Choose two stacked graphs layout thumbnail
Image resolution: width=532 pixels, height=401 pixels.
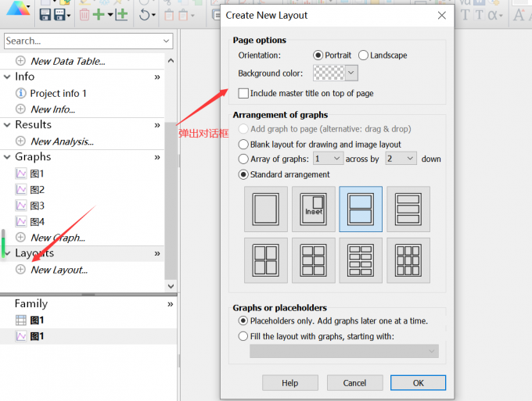[x=361, y=209]
